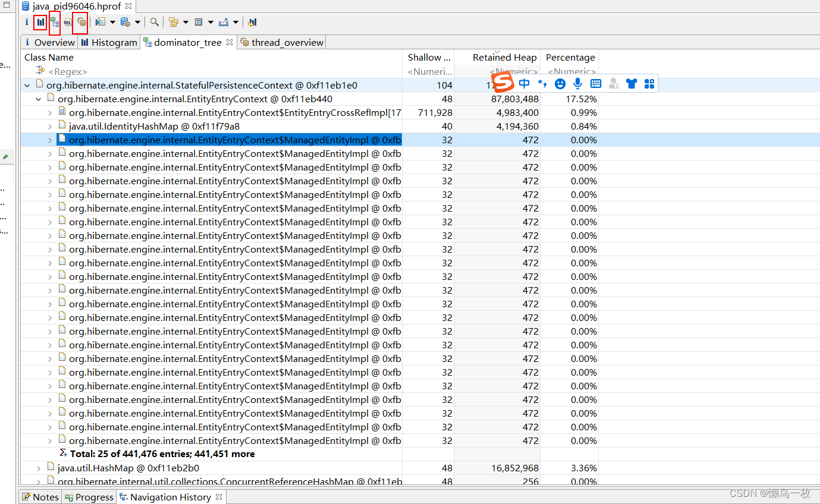Click the retained heap value 16,852,968

click(515, 468)
